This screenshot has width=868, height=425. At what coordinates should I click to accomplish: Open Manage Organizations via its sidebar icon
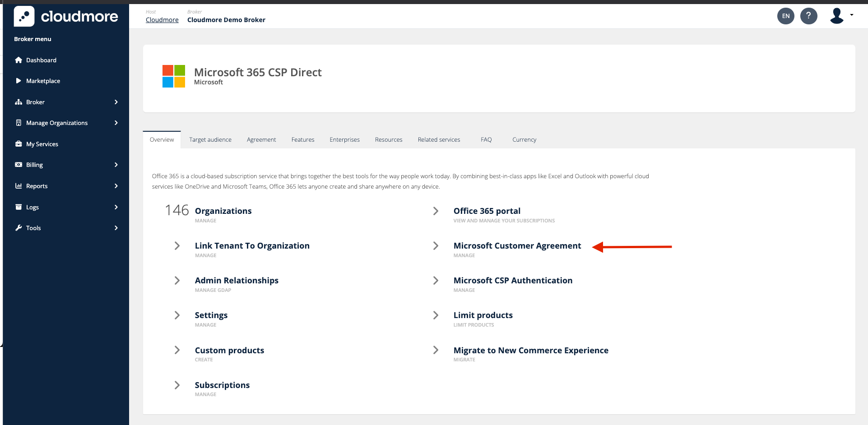point(19,122)
